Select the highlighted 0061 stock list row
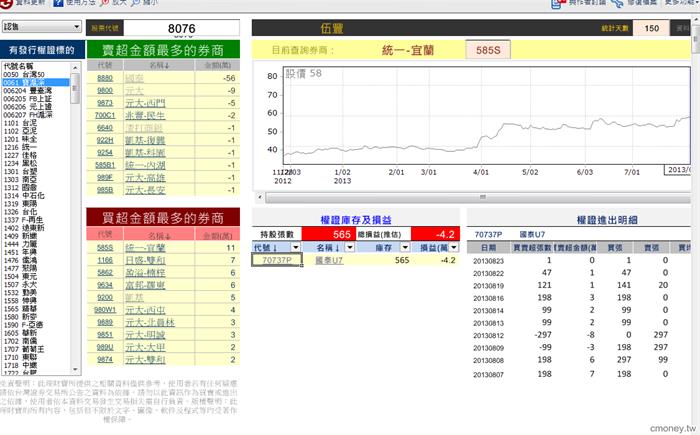The width and height of the screenshot is (700, 435). coord(36,83)
